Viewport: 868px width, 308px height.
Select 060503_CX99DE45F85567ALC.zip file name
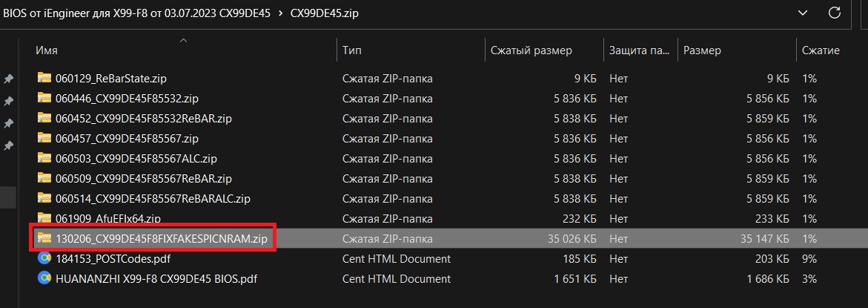[x=136, y=158]
